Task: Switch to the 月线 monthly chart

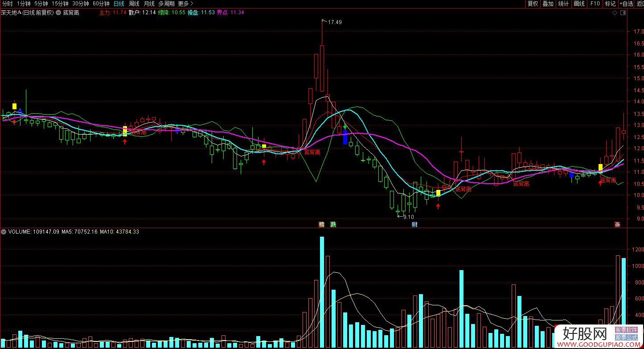Action: click(149, 4)
